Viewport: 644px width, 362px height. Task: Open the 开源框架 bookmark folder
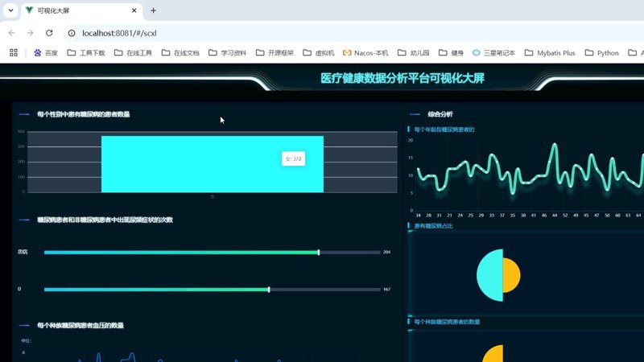pos(275,53)
